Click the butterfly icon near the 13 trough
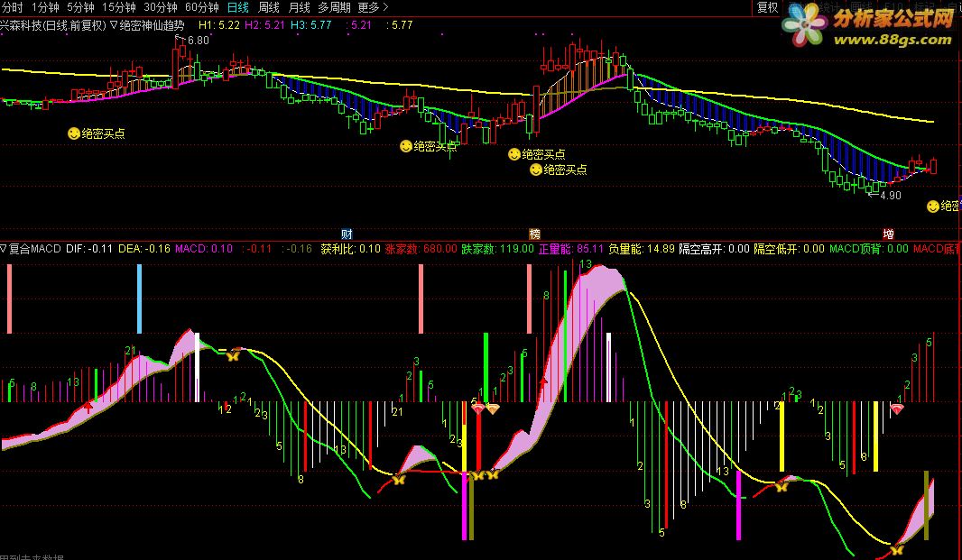962x560 pixels. tap(399, 479)
